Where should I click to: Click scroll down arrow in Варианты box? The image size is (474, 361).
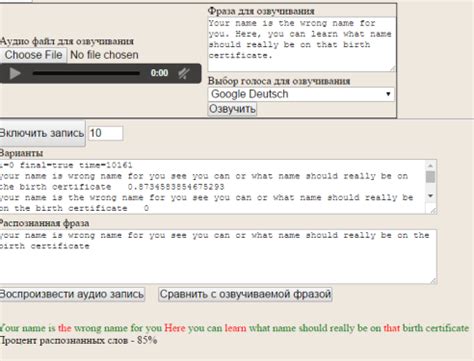pyautogui.click(x=430, y=196)
